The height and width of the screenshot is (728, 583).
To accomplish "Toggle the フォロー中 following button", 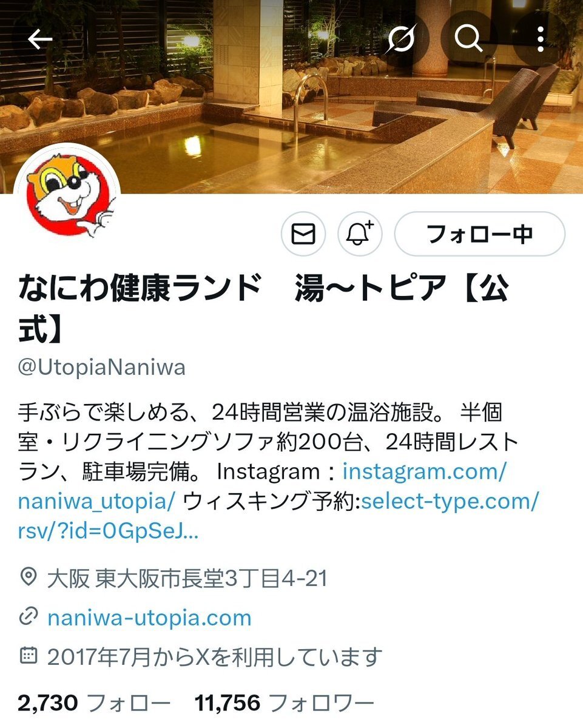I will click(480, 234).
